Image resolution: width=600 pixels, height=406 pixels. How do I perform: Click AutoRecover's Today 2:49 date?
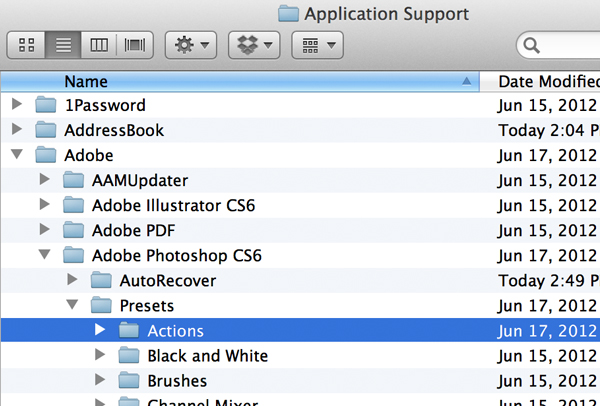tap(549, 281)
